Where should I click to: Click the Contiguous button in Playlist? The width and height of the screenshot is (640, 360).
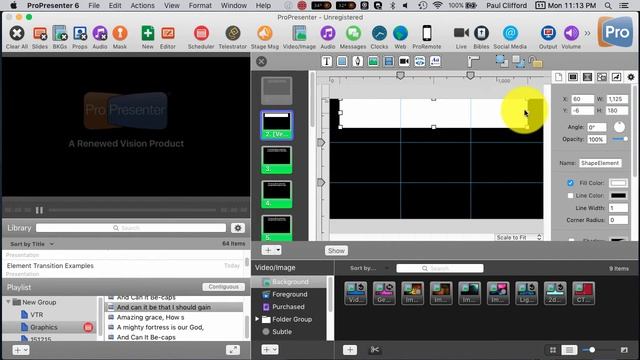tap(223, 287)
